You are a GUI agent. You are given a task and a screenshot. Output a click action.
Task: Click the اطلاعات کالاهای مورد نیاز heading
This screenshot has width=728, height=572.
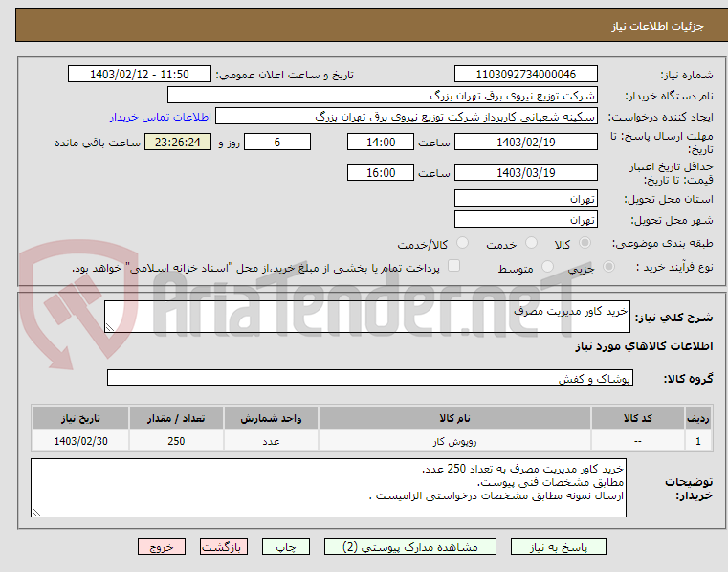(x=644, y=346)
